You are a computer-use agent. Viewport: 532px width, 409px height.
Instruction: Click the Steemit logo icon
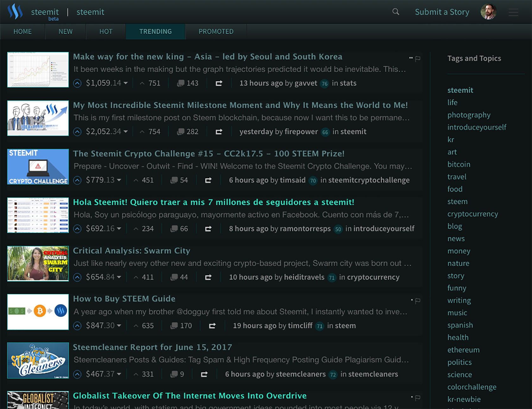(x=15, y=12)
